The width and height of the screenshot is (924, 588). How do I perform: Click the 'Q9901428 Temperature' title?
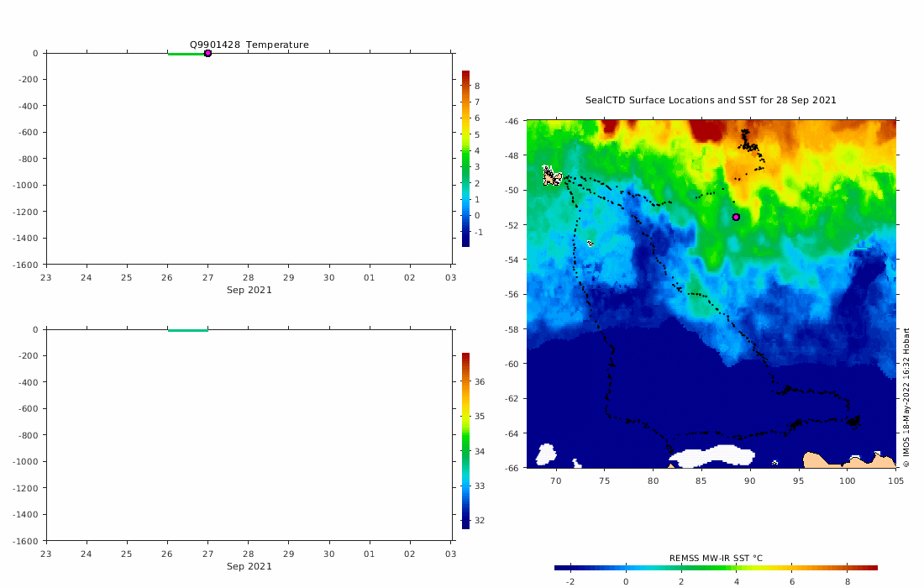click(x=249, y=45)
